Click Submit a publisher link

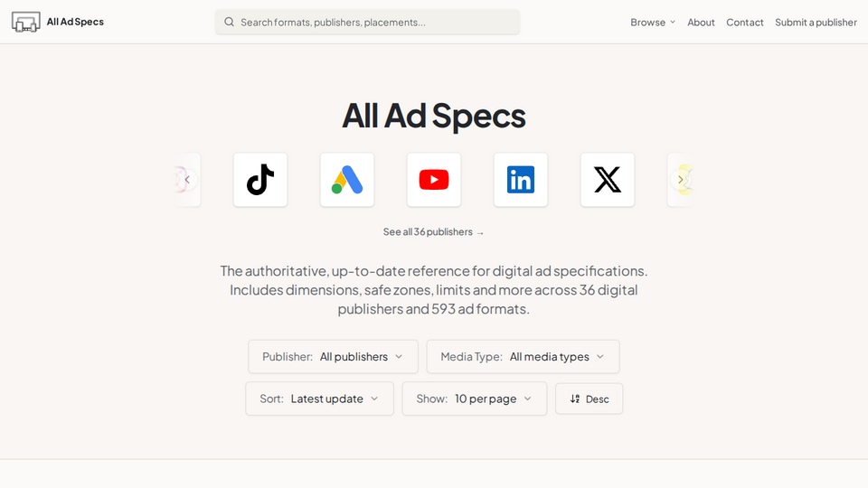(816, 22)
